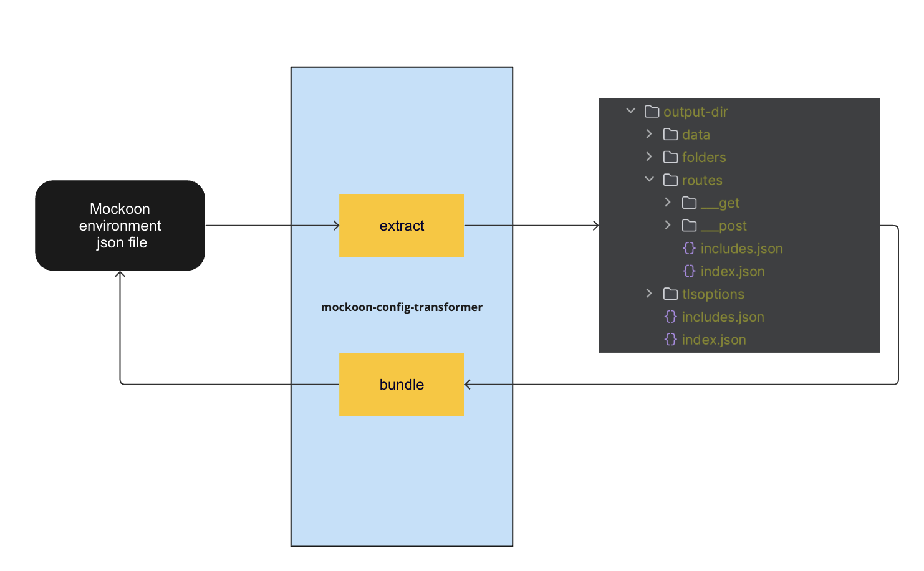
Task: Click the data folder icon
Action: [x=671, y=135]
